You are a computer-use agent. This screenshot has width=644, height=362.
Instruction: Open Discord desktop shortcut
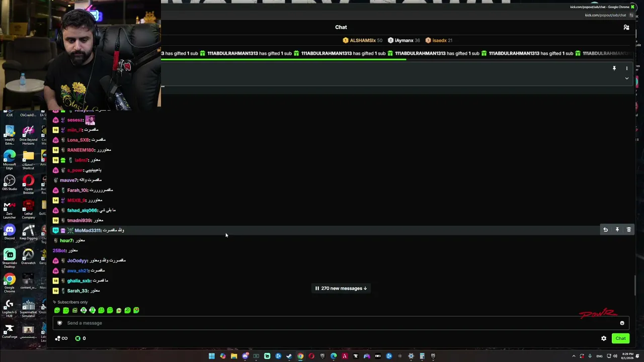(x=10, y=232)
